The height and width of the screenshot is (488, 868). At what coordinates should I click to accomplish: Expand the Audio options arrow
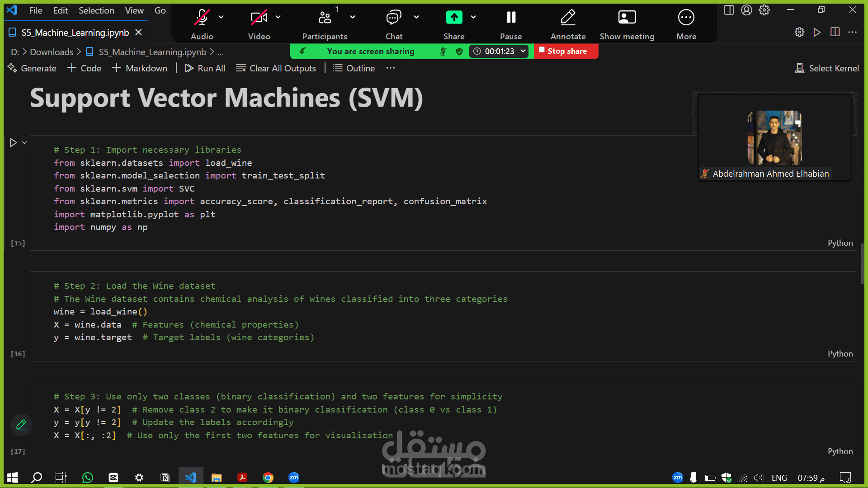221,17
